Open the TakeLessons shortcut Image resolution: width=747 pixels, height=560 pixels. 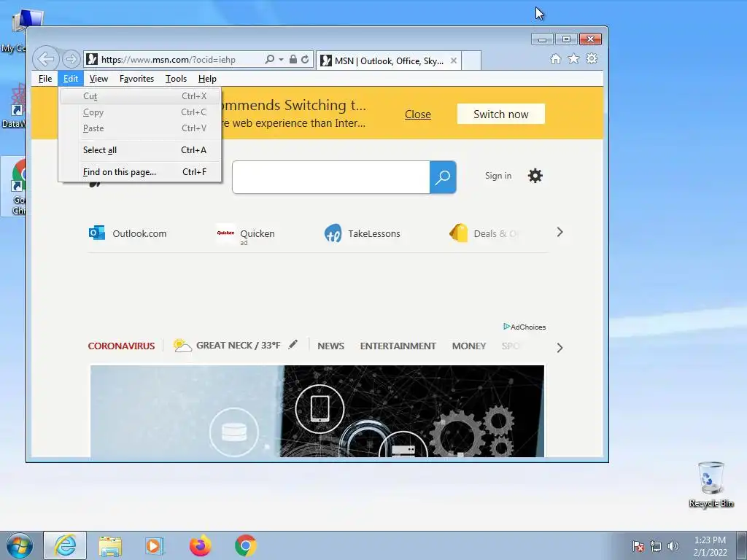click(x=363, y=233)
